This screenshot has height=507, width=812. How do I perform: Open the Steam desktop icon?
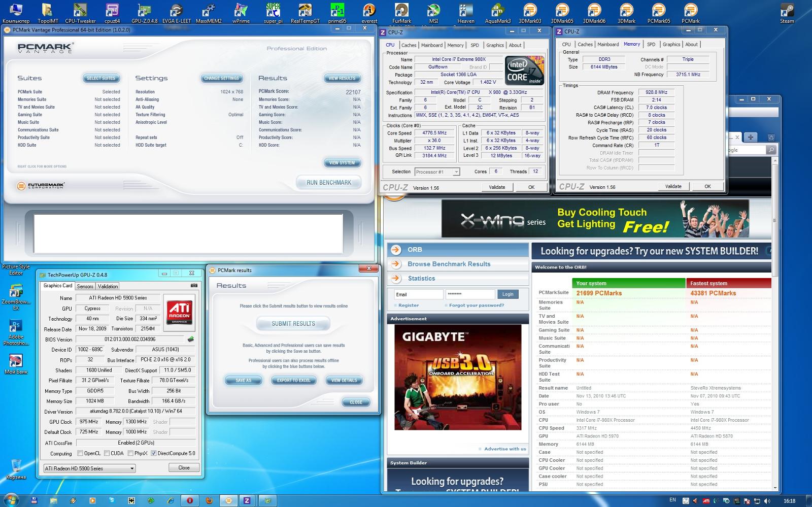[x=787, y=13]
